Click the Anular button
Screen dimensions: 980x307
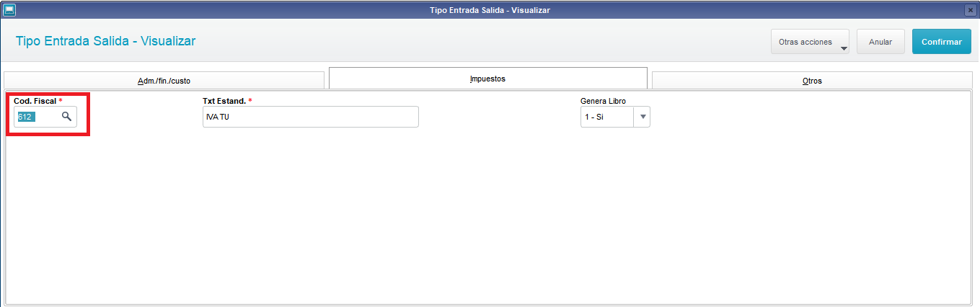coord(880,42)
